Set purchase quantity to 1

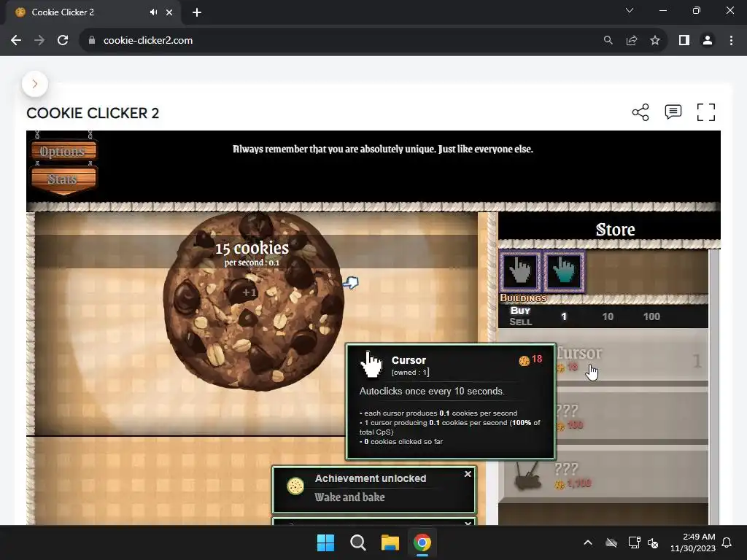tap(564, 316)
